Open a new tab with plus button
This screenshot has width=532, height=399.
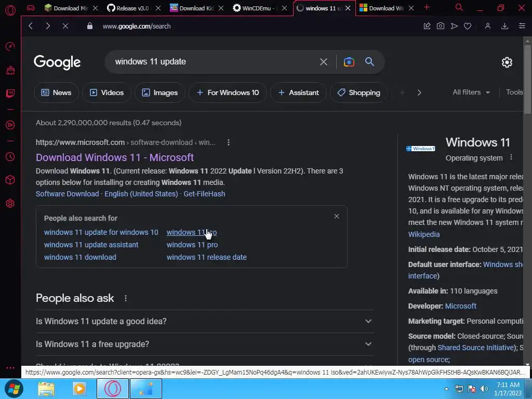click(x=427, y=7)
